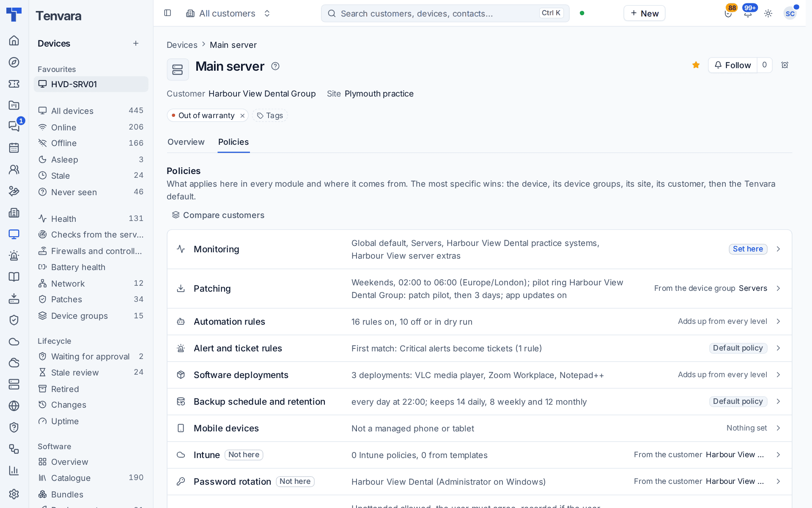Screen dimensions: 812x508
Task: Add Tags to this device
Action: tap(270, 116)
